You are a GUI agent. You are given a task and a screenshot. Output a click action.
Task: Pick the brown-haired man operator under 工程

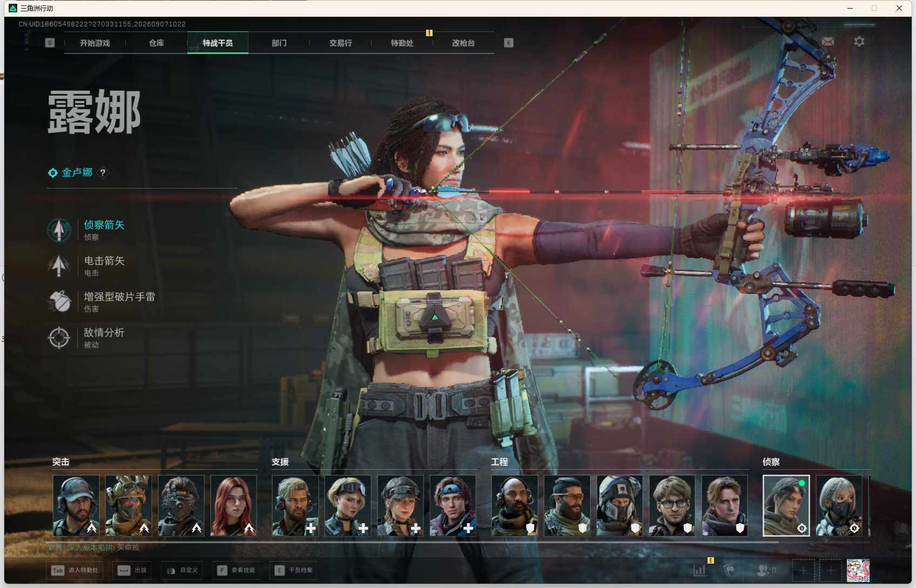(x=724, y=505)
